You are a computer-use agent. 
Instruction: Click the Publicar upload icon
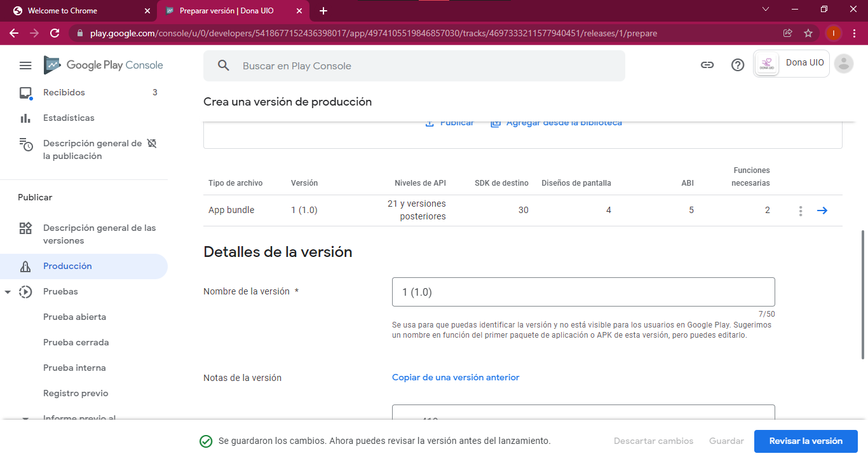click(x=429, y=122)
